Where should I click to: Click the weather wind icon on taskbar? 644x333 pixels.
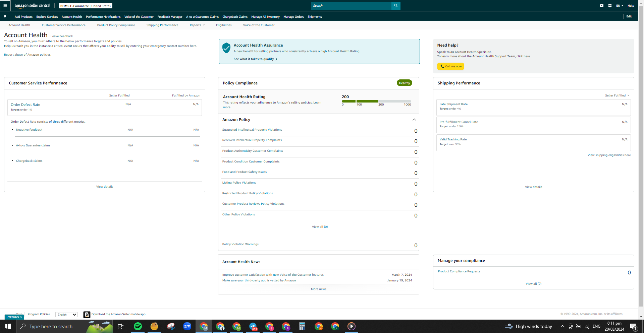pos(509,326)
